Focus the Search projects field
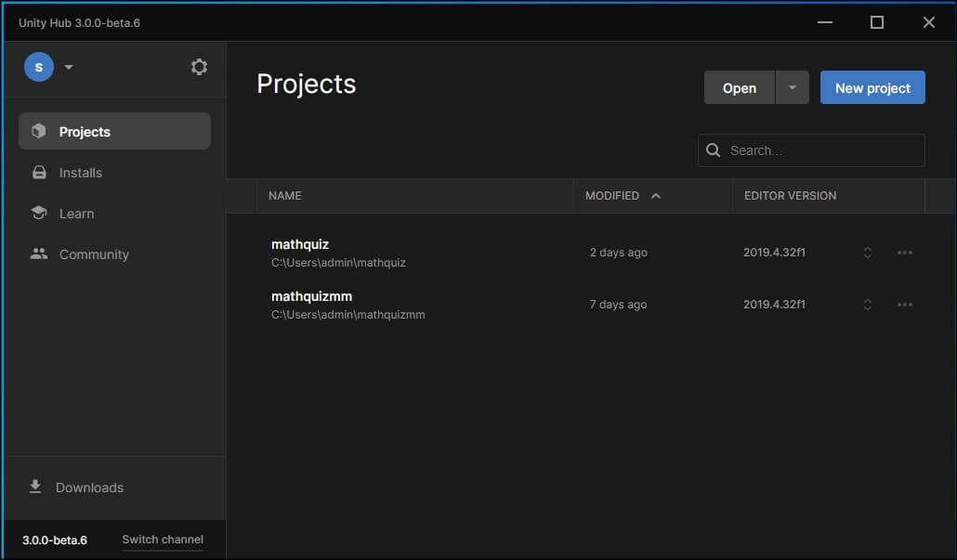Image resolution: width=957 pixels, height=560 pixels. tap(811, 150)
